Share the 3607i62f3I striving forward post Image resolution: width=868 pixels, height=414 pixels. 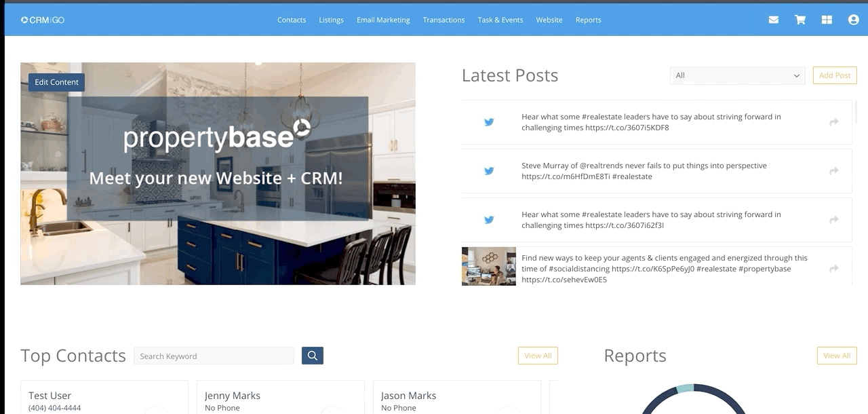point(834,220)
